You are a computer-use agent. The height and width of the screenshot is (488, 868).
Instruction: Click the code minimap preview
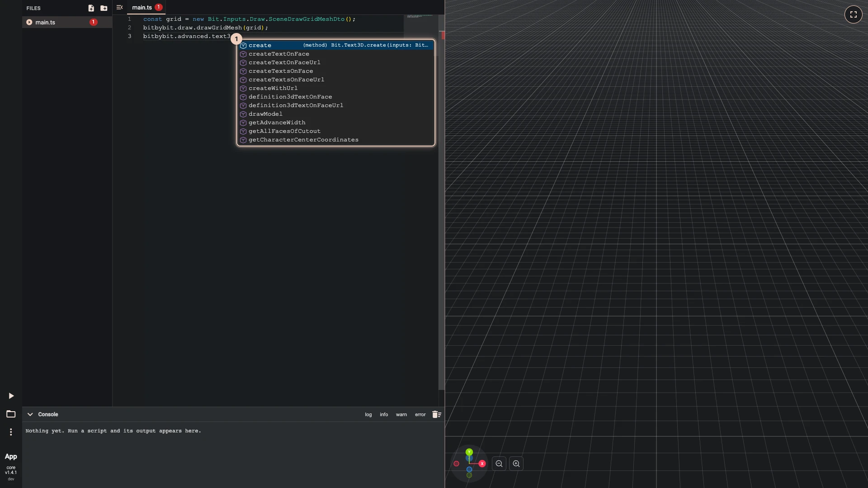(420, 17)
